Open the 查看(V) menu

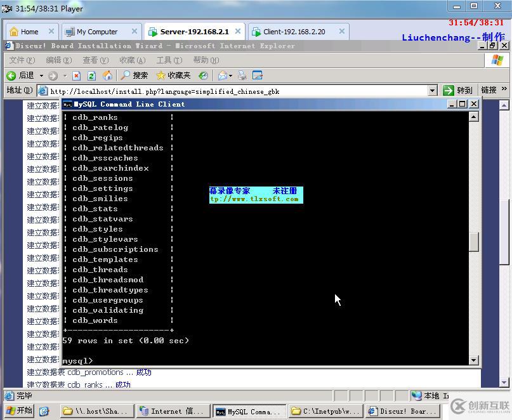coord(96,60)
